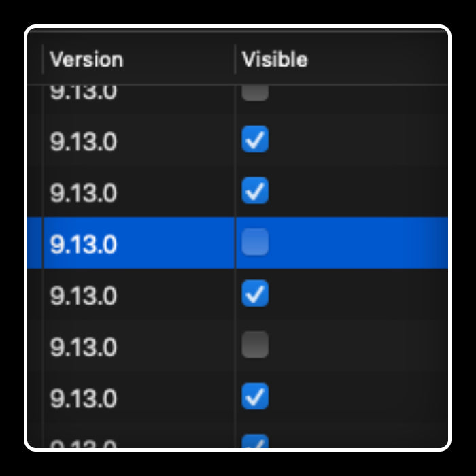Uncheck Visible in first fully visible row
Screen dimensions: 476x476
click(255, 139)
